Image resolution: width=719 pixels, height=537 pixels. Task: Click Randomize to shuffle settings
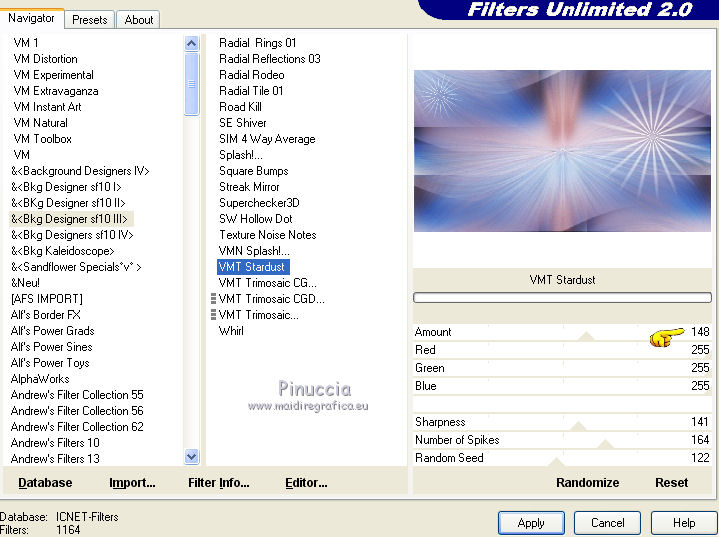pyautogui.click(x=587, y=482)
